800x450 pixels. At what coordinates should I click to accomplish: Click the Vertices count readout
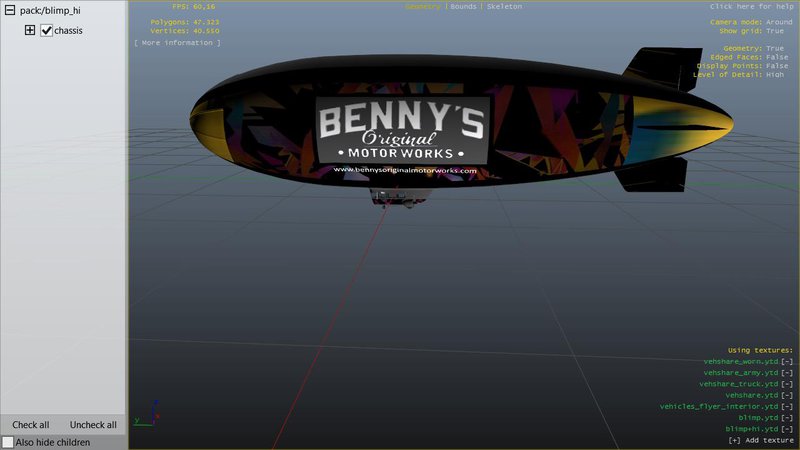point(185,31)
